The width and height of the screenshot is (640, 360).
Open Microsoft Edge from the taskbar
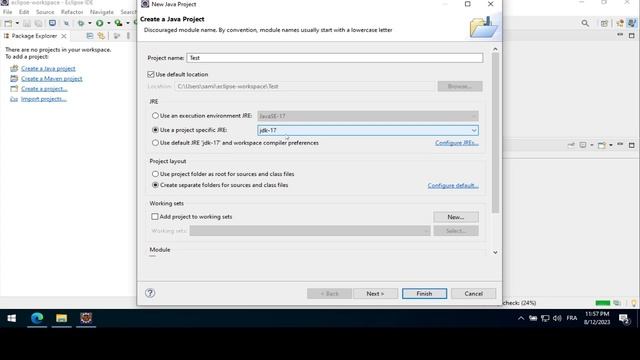37,318
